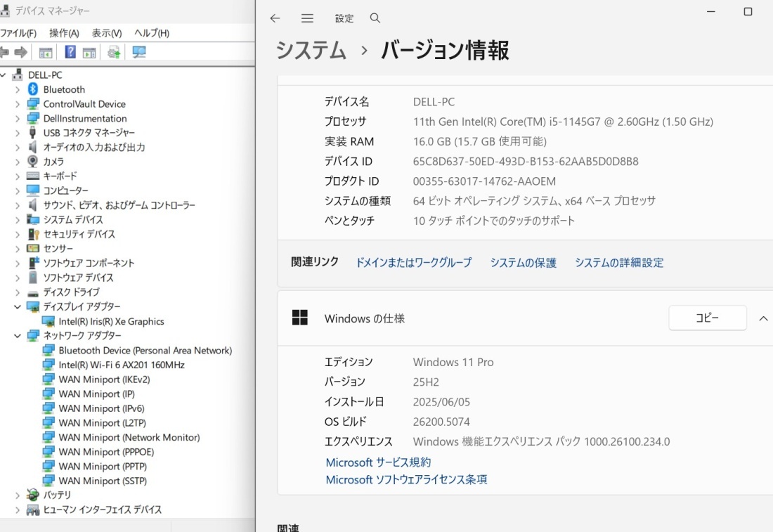Viewport: 773px width, 532px height.
Task: Click the Microsoft サービス規約 link
Action: 378,462
